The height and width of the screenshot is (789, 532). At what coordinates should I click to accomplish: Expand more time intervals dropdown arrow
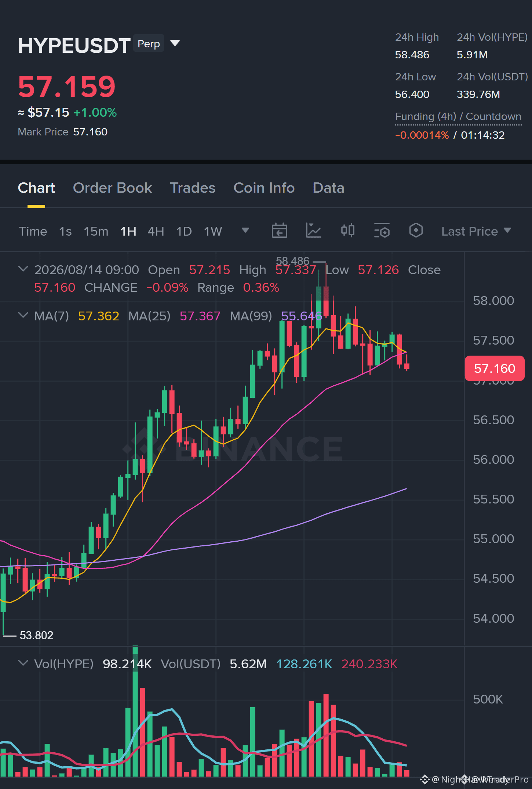pyautogui.click(x=245, y=230)
